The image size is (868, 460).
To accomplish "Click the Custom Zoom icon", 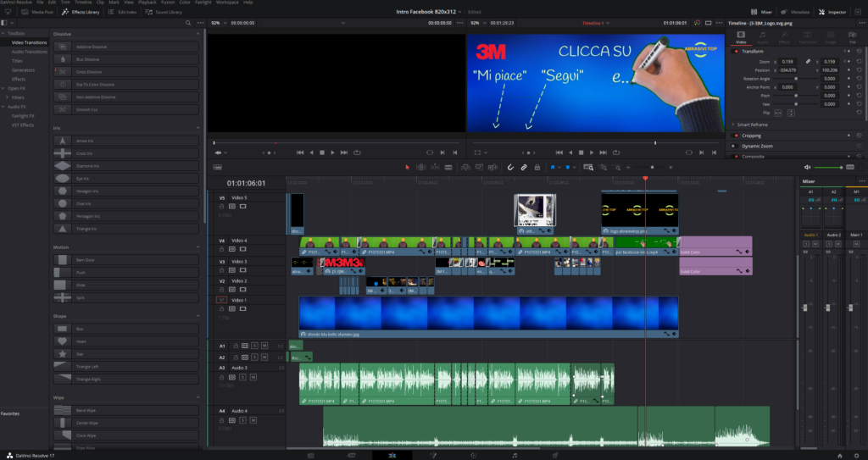I will (x=616, y=167).
